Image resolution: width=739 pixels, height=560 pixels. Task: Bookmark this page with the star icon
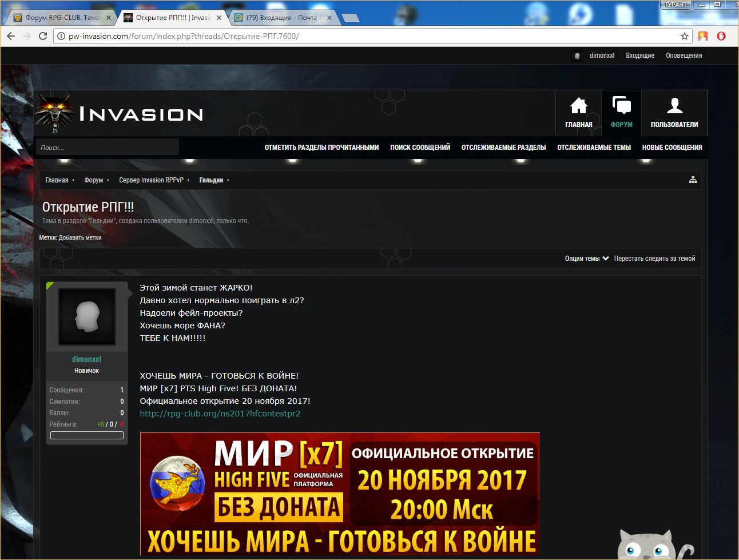[x=685, y=36]
